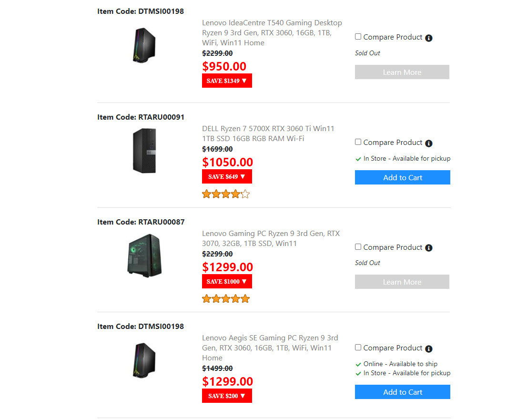The image size is (517, 420).
Task: Click the Lenovo Gaming PC five-star rating
Action: [226, 299]
